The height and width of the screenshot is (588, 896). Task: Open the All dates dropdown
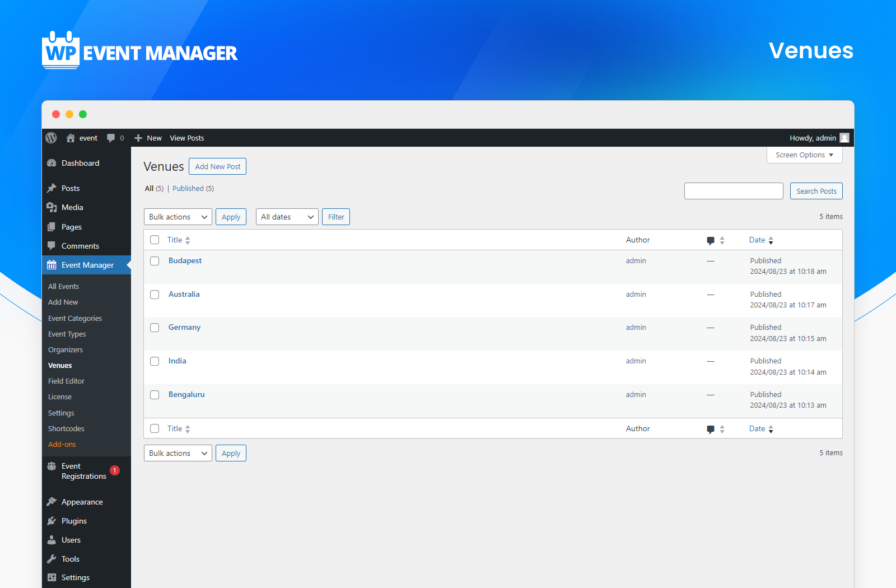tap(287, 217)
